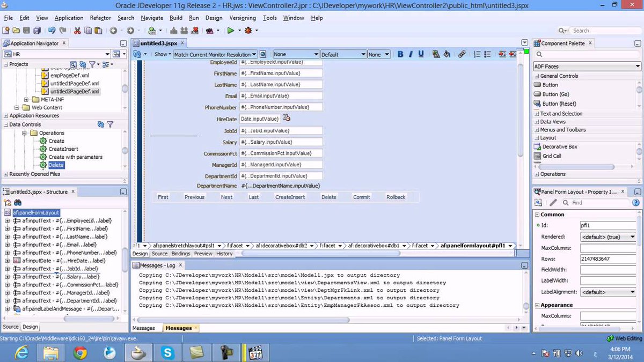Select the Delete operation in Data Controls
This screenshot has width=644, height=362.
point(56,165)
